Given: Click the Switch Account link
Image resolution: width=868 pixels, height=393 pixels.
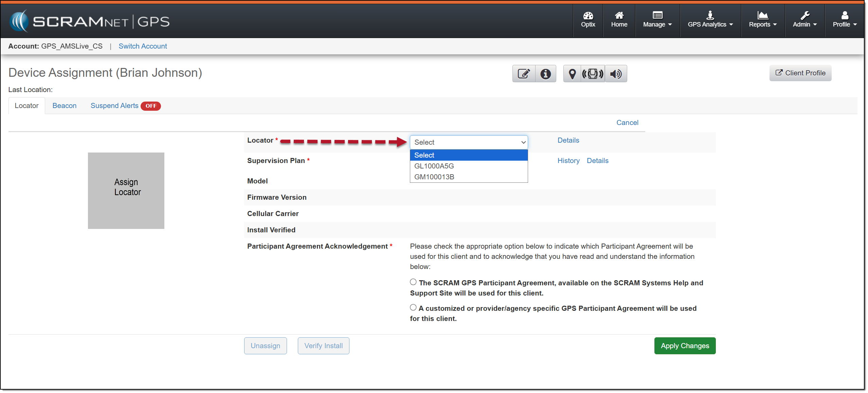Looking at the screenshot, I should (143, 46).
